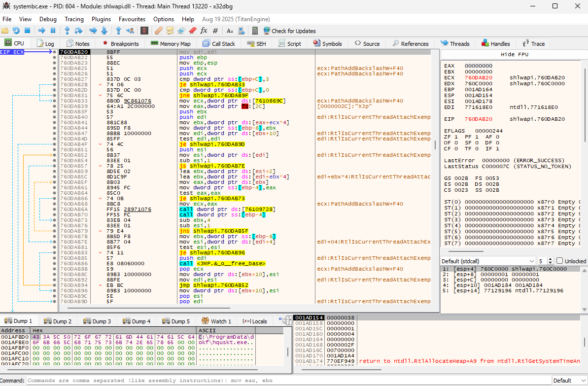
Task: Click the intermodular Calls icon
Action: click(x=241, y=31)
